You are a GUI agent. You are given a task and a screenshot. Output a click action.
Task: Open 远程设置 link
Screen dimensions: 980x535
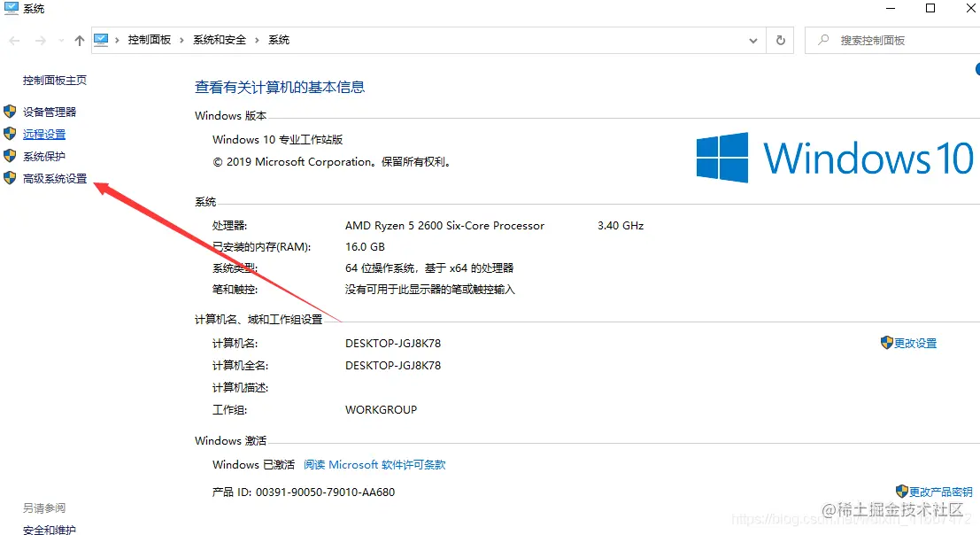click(44, 135)
